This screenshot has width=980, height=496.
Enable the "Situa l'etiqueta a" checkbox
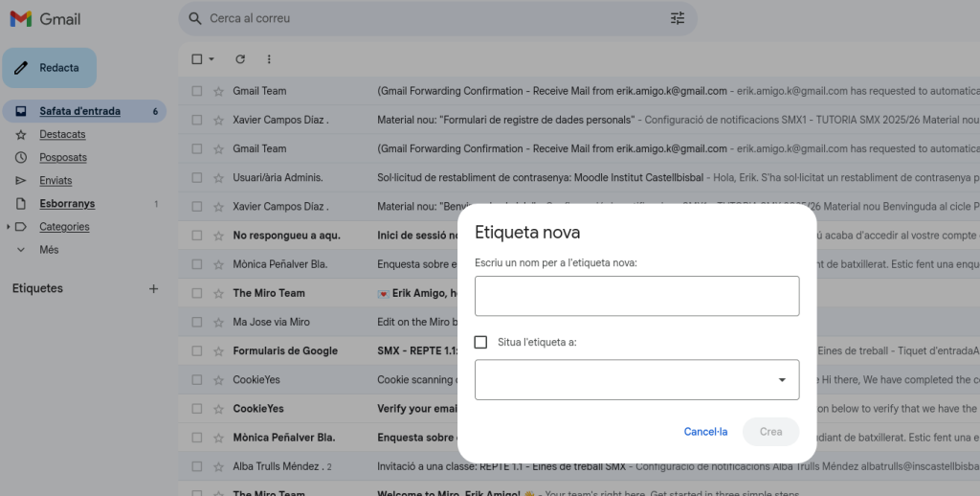point(481,342)
